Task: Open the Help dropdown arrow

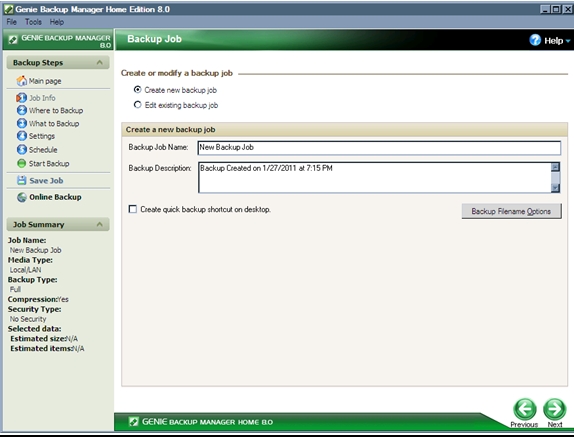Action: click(568, 41)
